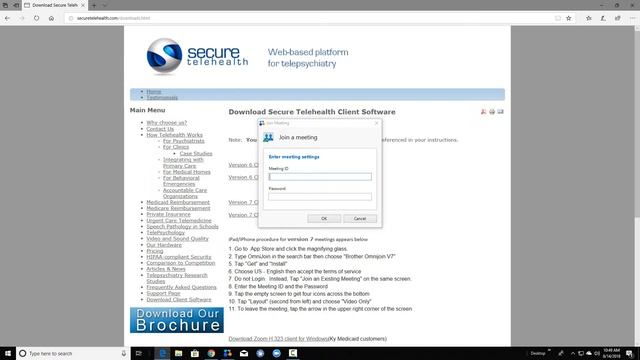The image size is (640, 360).
Task: Open the Video and Sound Quality link
Action: pyautogui.click(x=177, y=239)
